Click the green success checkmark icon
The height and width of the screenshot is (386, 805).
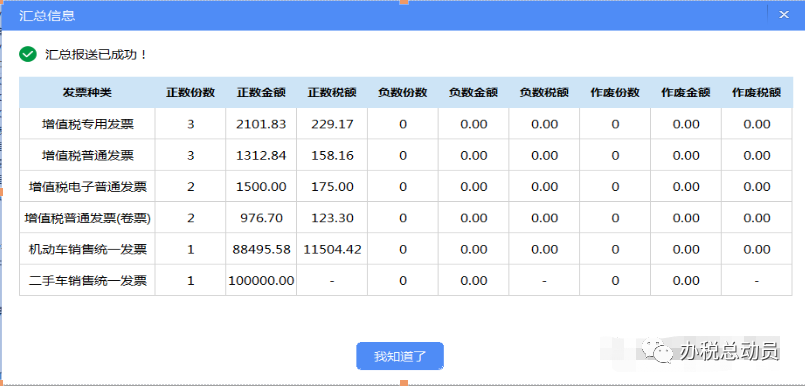27,54
